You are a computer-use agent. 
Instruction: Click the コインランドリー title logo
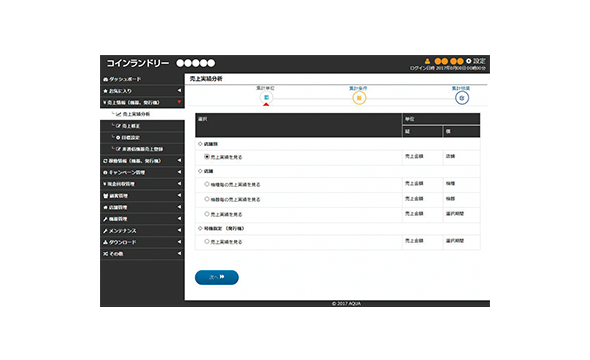(x=138, y=63)
